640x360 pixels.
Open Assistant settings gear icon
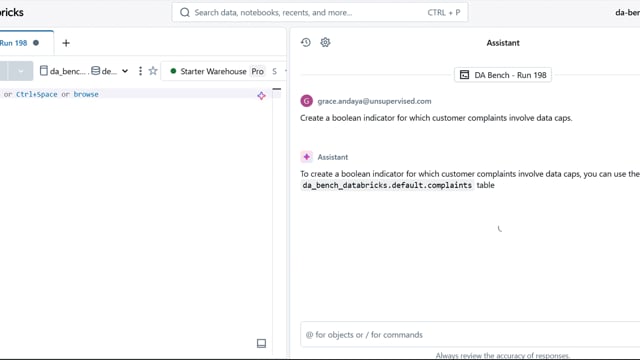pyautogui.click(x=325, y=42)
